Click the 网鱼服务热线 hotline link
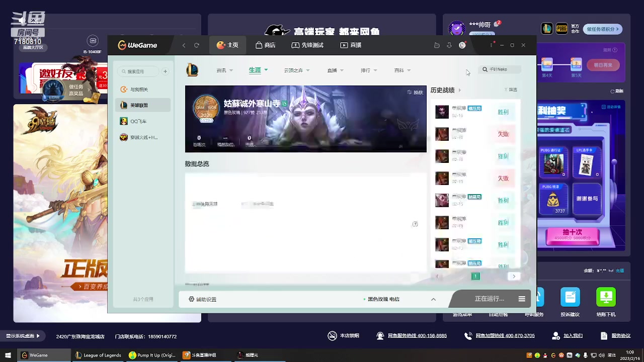This screenshot has height=362, width=644. click(412, 336)
